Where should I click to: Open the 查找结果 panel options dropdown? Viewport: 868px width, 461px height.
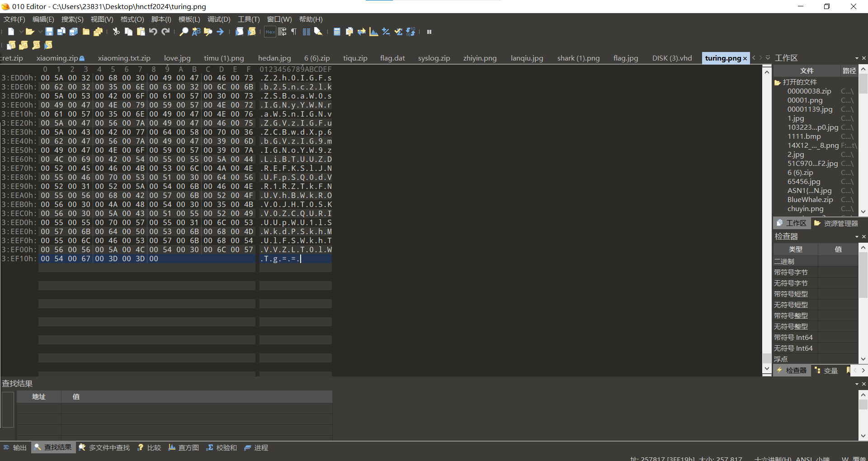point(857,384)
